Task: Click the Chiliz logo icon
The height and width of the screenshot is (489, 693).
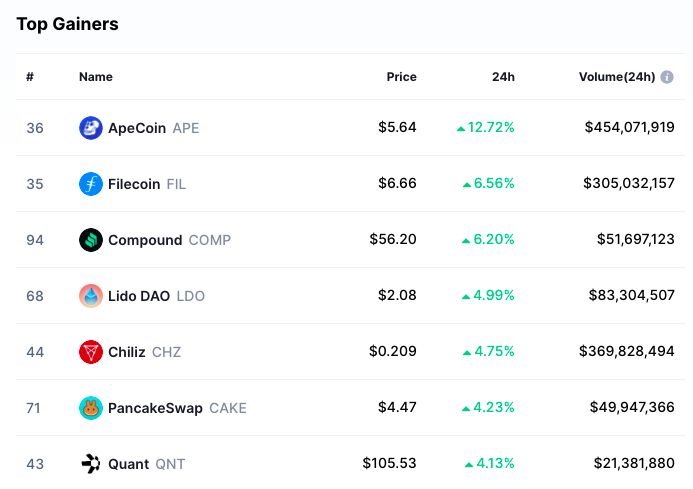Action: 91,352
